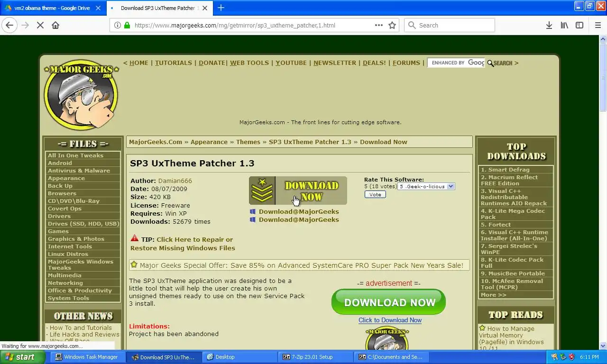Open the Library icon in Firefox toolbar

pyautogui.click(x=564, y=25)
